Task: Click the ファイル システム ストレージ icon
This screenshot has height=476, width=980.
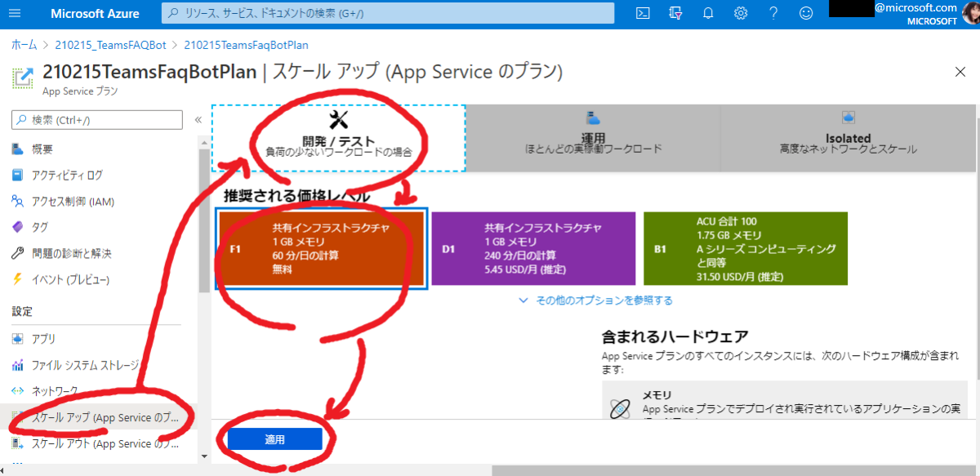Action: point(18,365)
